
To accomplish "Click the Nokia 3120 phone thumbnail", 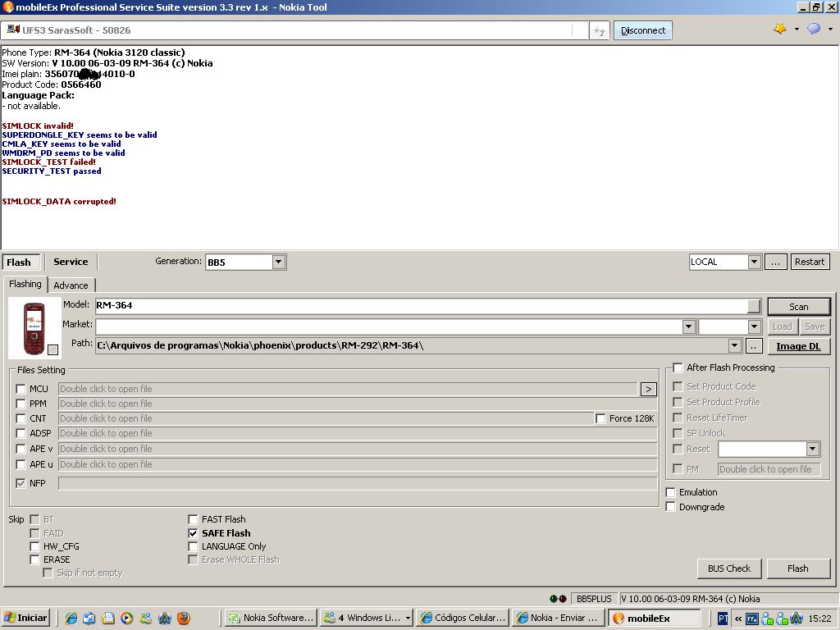I will [x=34, y=328].
